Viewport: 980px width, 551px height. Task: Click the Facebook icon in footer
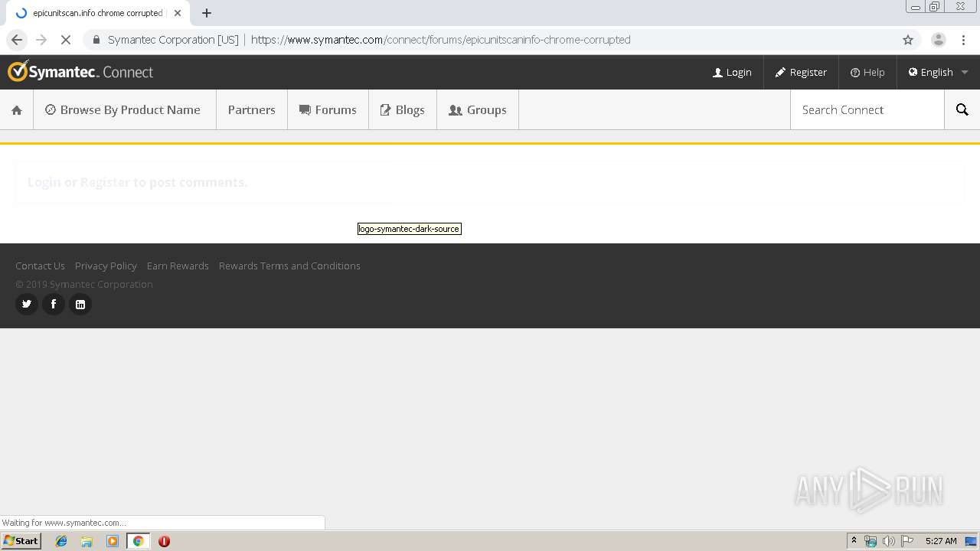click(x=54, y=304)
